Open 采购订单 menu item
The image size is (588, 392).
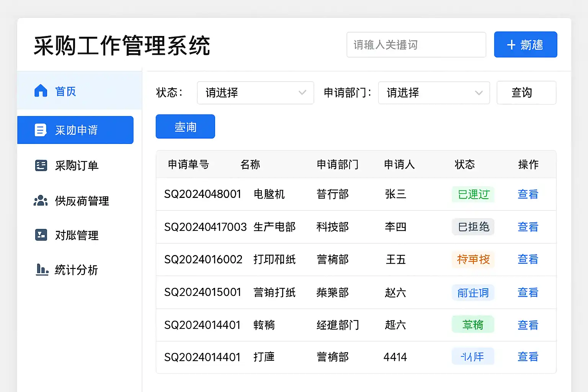click(x=77, y=165)
